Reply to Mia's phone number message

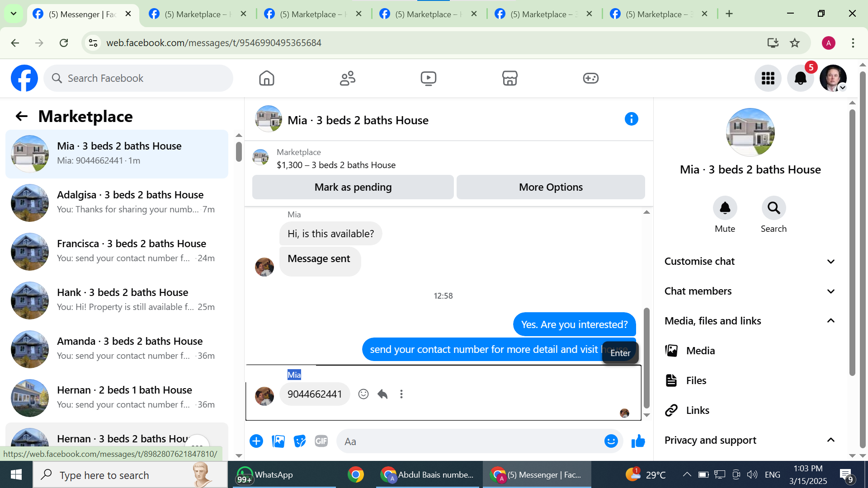pos(382,394)
